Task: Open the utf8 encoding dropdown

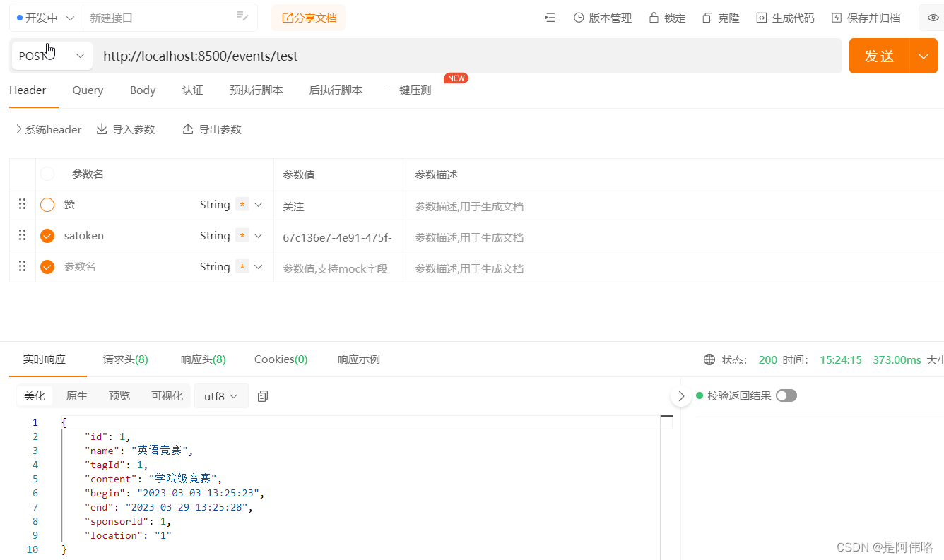Action: (x=221, y=396)
